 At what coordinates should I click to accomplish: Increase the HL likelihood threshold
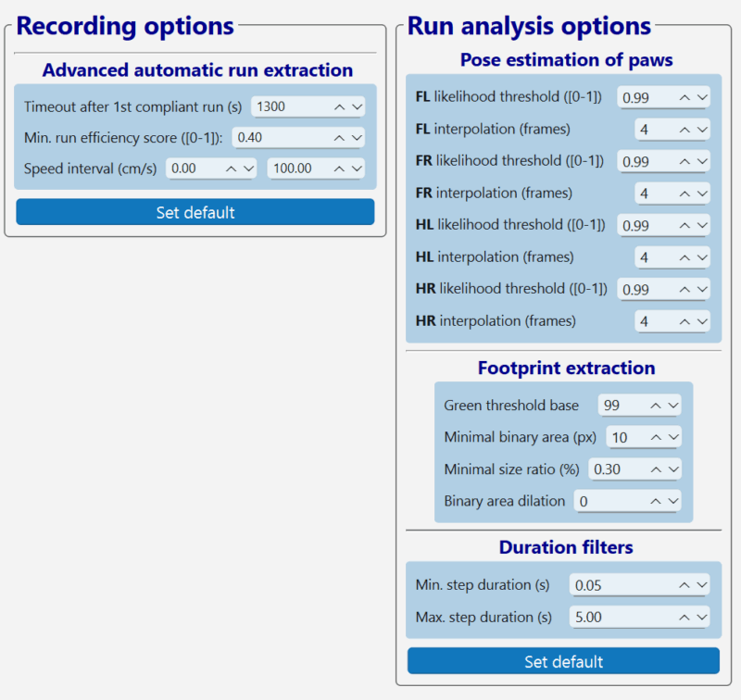(684, 225)
